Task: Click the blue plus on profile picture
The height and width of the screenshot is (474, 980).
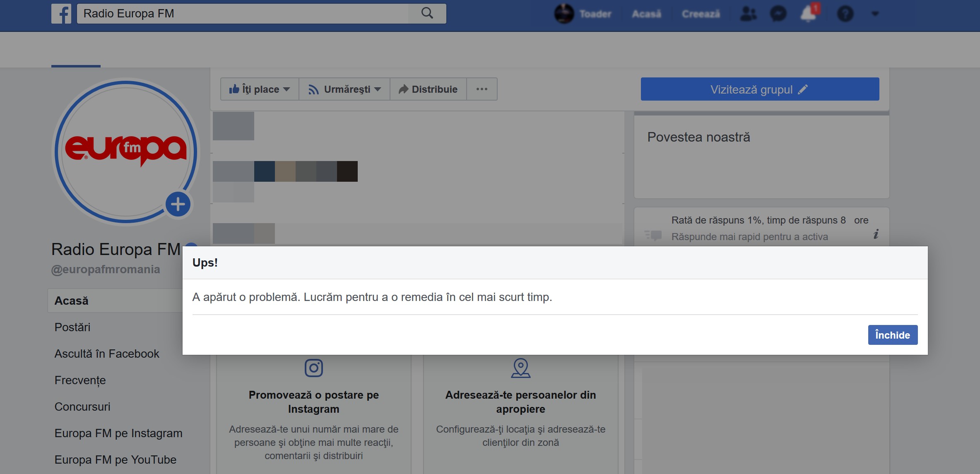Action: pyautogui.click(x=178, y=204)
